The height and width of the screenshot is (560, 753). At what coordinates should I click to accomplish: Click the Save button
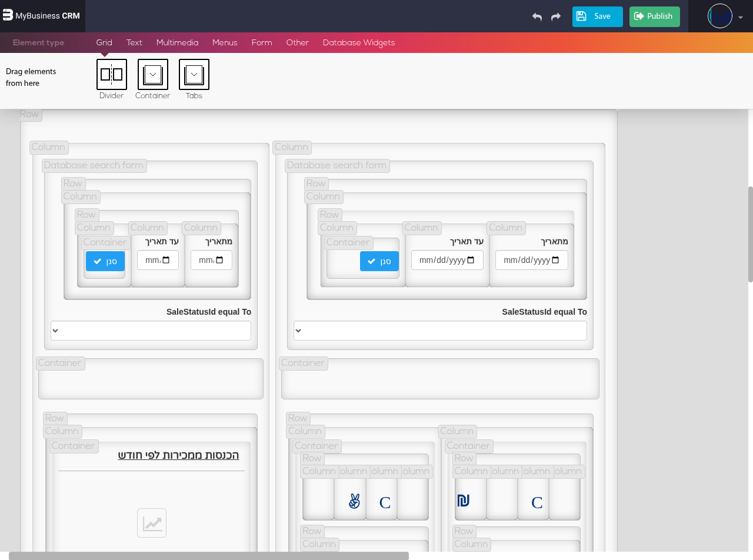click(x=597, y=16)
